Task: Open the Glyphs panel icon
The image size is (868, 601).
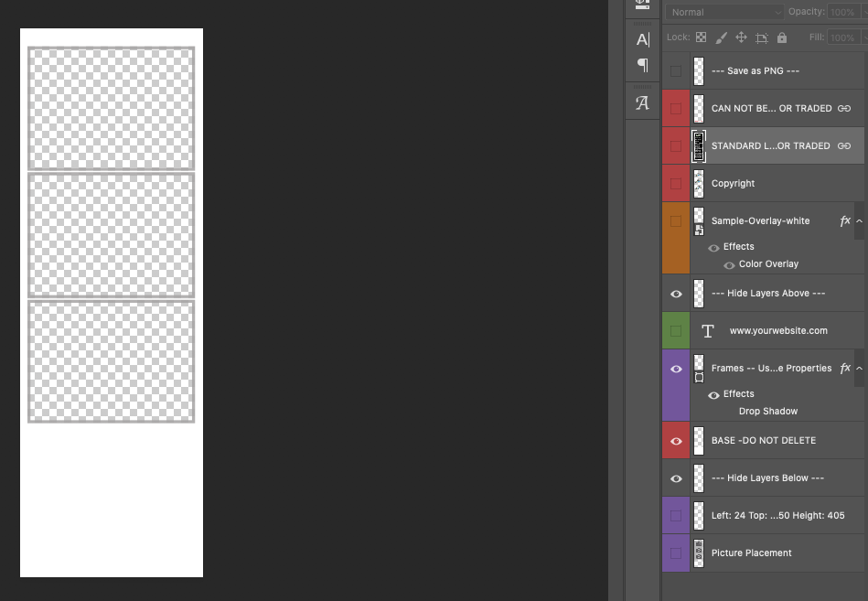Action: point(642,103)
